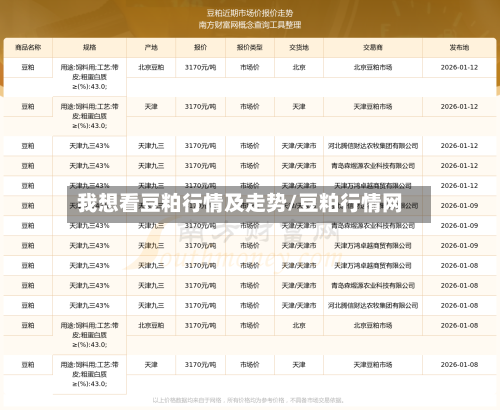Click the 用途:饲料用 spec in 北京豆粕 2026-01-12 row

[89, 77]
